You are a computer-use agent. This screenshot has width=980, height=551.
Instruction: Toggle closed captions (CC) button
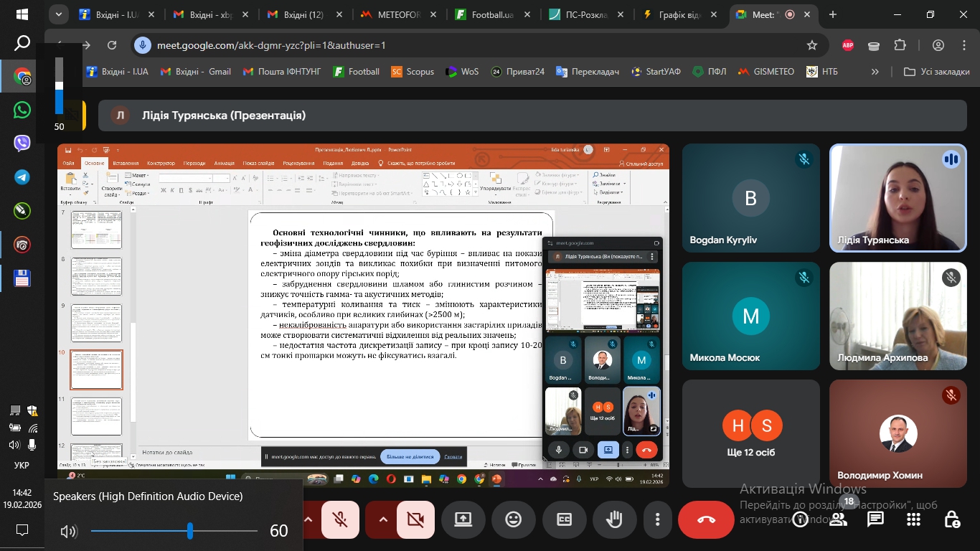(x=564, y=519)
